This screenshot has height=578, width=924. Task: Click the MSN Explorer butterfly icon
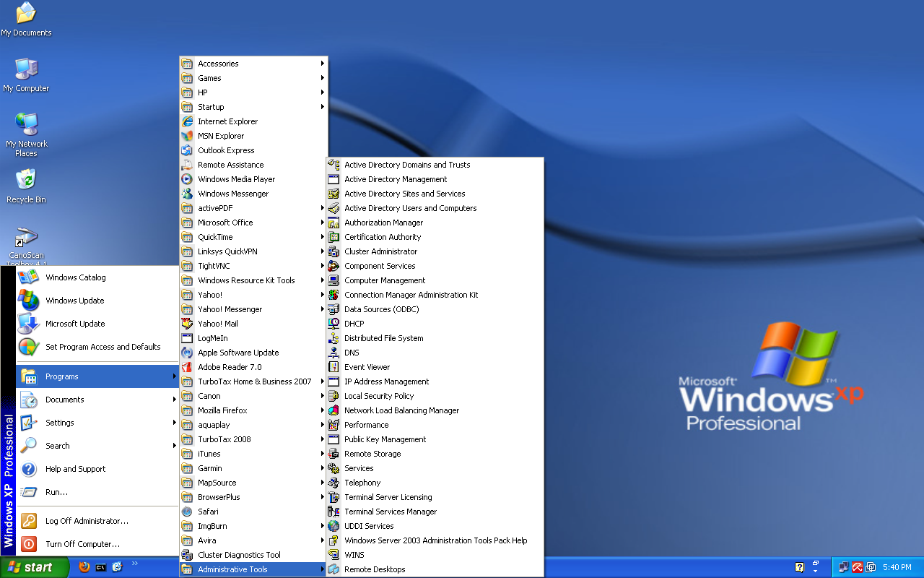click(x=188, y=136)
